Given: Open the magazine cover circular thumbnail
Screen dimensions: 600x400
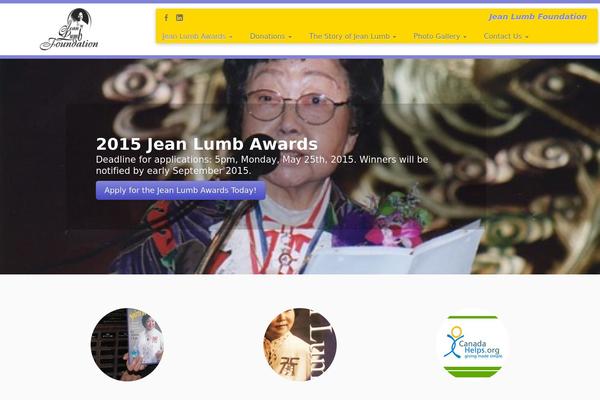Looking at the screenshot, I should click(127, 344).
